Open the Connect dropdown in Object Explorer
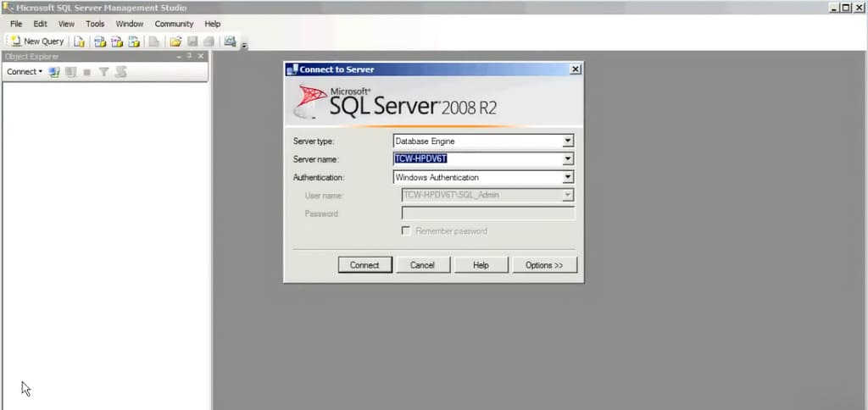Screen dimensions: 868x410 click(25, 72)
